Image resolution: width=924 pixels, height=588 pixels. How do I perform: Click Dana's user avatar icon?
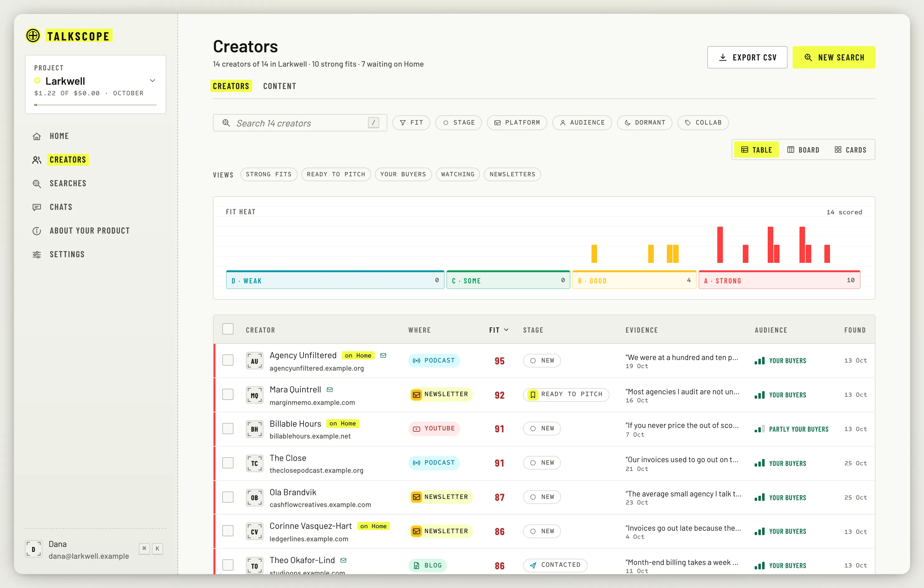(x=33, y=549)
